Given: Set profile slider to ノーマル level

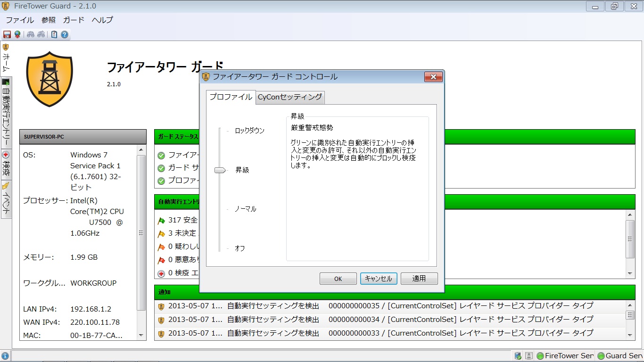Looking at the screenshot, I should [x=220, y=209].
